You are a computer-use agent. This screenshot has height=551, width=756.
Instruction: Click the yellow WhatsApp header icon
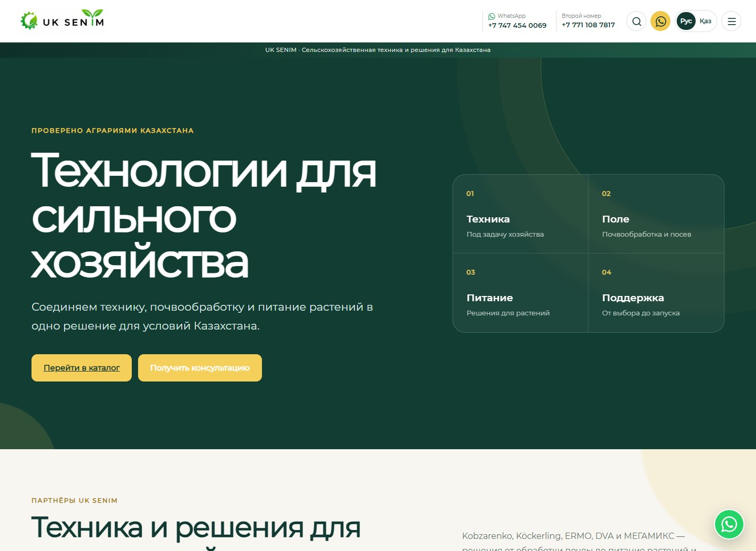(660, 22)
